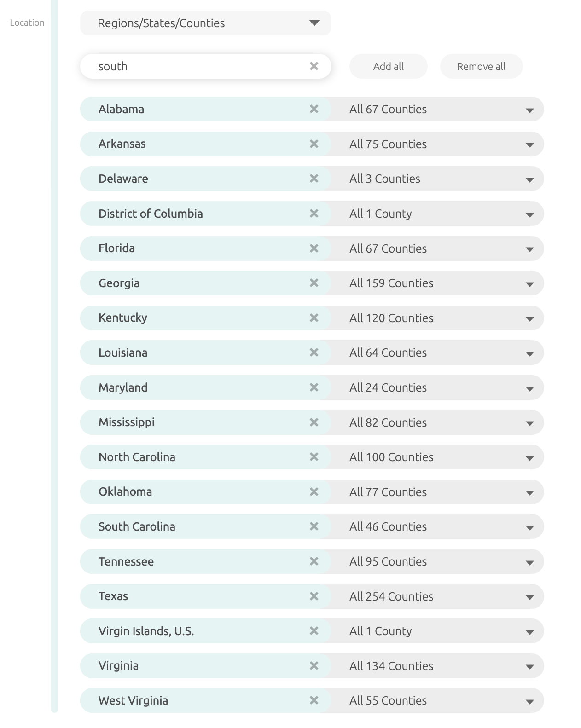581x728 pixels.
Task: Remove Mississippi via its X icon
Action: pos(314,422)
